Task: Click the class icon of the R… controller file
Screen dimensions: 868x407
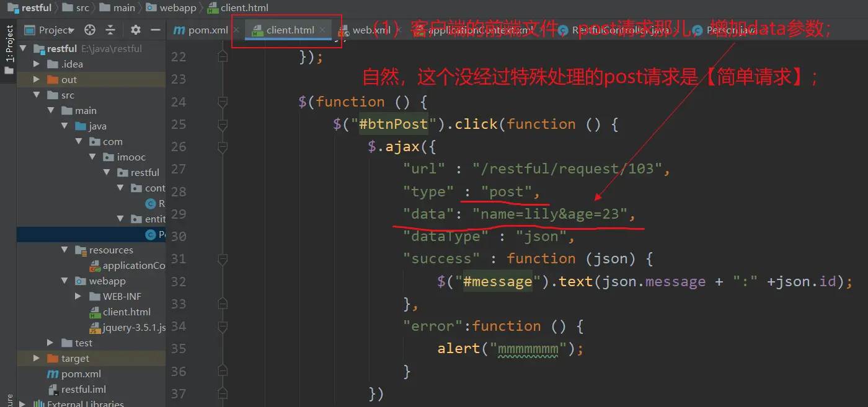Action: [x=150, y=203]
